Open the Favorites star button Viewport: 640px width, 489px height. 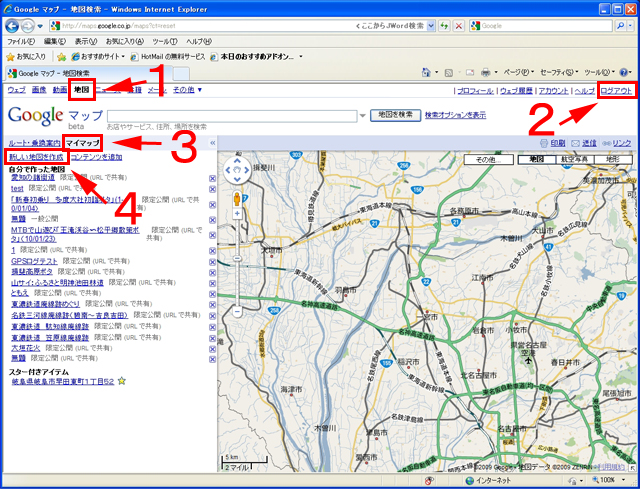click(27, 57)
